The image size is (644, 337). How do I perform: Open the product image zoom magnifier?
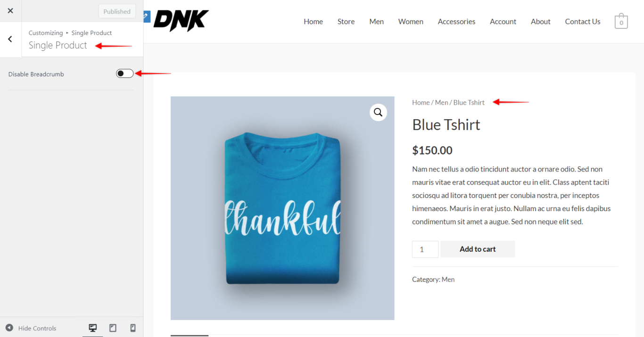point(378,112)
